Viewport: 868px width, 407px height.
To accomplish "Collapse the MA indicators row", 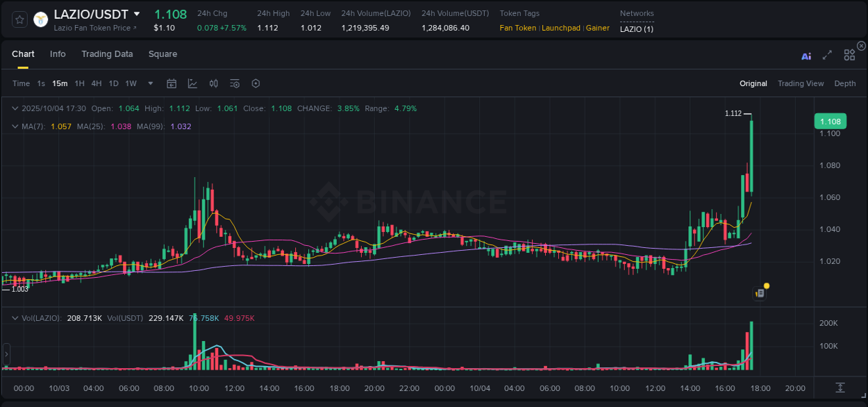I will (15, 126).
